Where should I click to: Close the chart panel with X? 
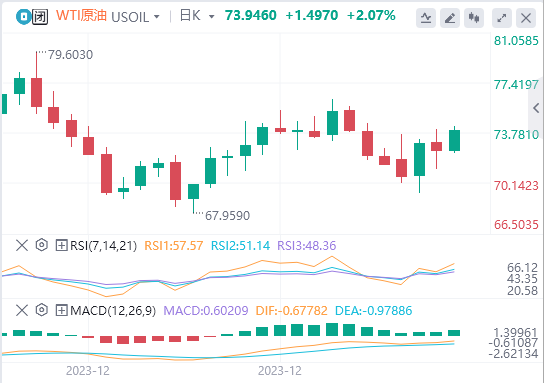pos(526,18)
